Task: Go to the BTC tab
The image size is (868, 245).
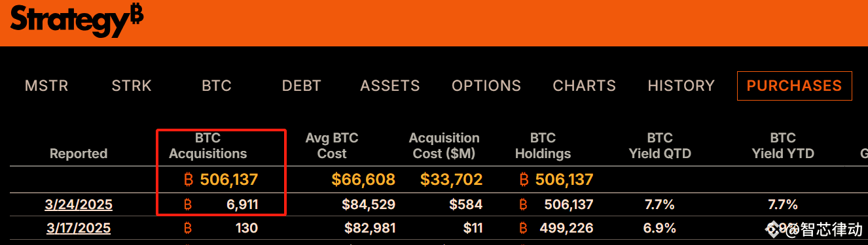Action: (217, 86)
